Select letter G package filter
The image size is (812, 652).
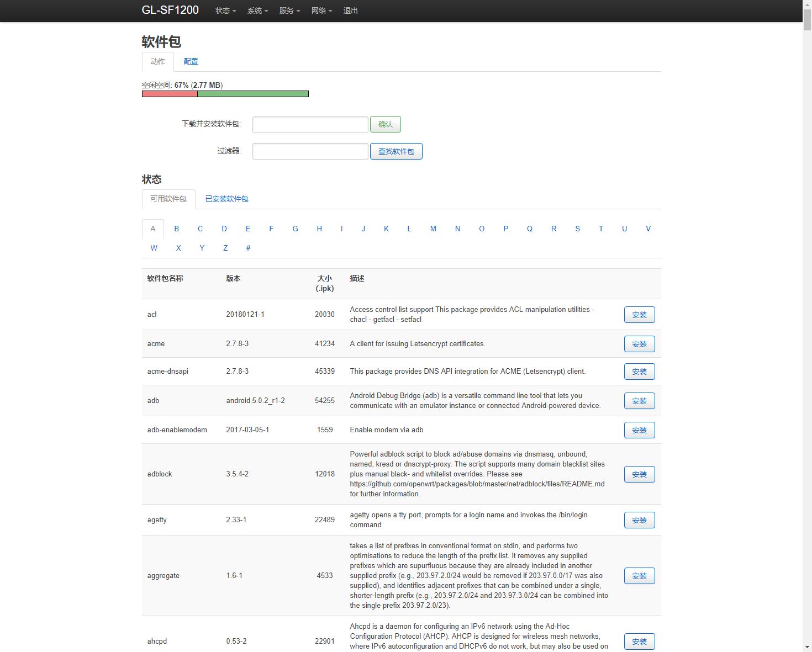pyautogui.click(x=296, y=229)
